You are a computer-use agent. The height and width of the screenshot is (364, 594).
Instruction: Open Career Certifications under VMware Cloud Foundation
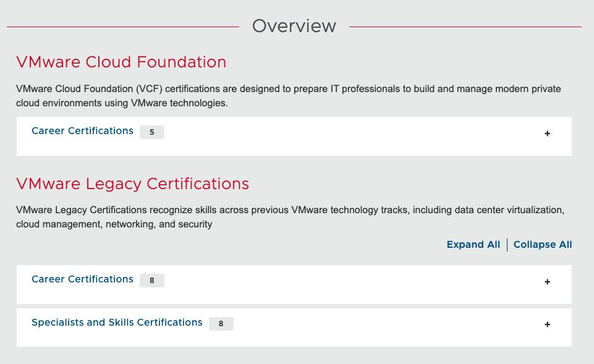[82, 130]
